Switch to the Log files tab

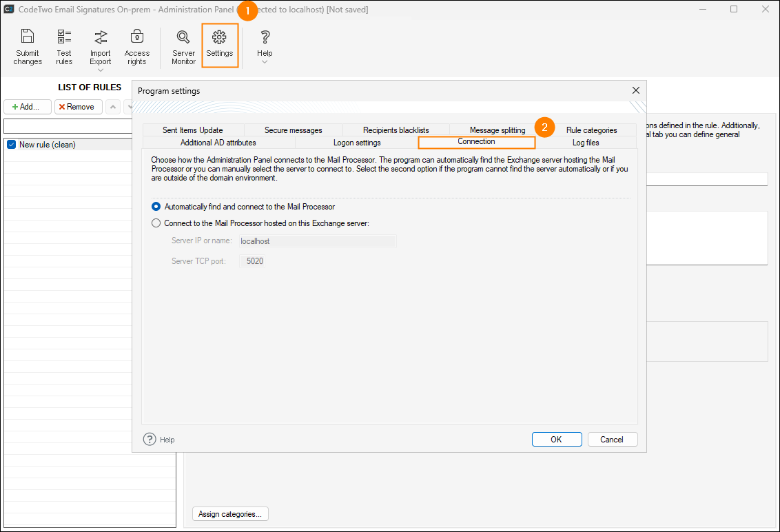point(586,143)
